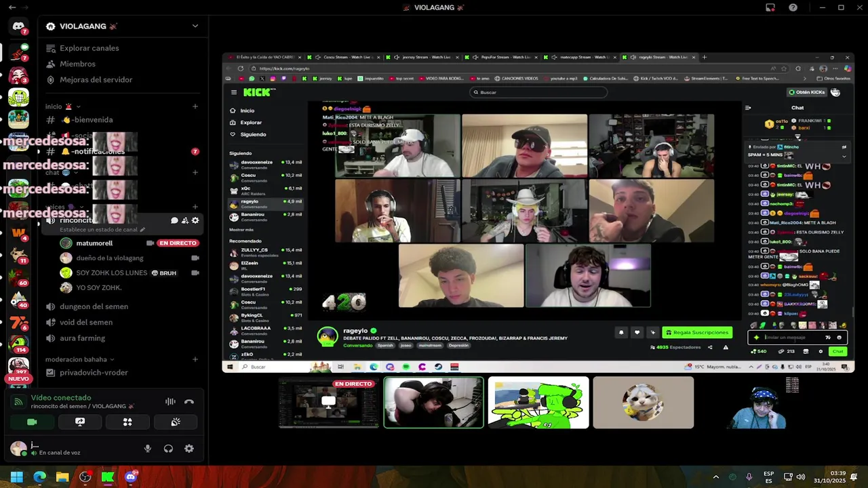Collapse the Kick chat panel icon
This screenshot has width=868, height=488.
tap(748, 108)
